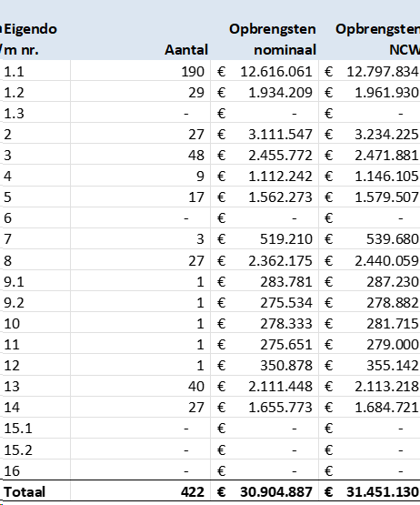The height and width of the screenshot is (505, 420).
Task: Select the Aantal value 190
Action: pyautogui.click(x=193, y=72)
